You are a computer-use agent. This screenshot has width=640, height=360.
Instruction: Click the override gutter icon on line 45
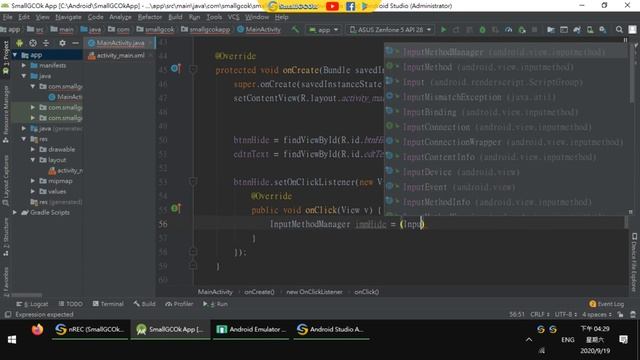click(176, 69)
